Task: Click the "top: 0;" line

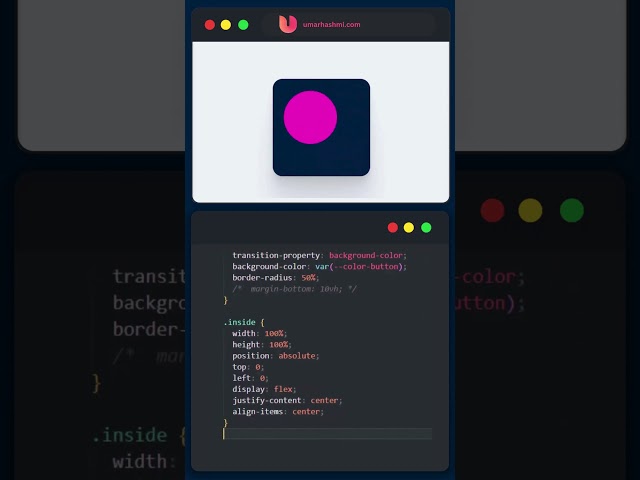Action: (x=248, y=367)
